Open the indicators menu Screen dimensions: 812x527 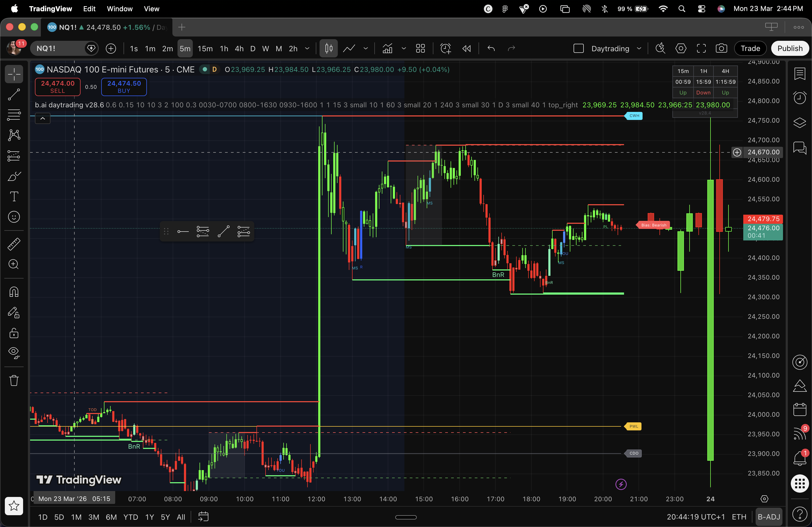(x=387, y=48)
